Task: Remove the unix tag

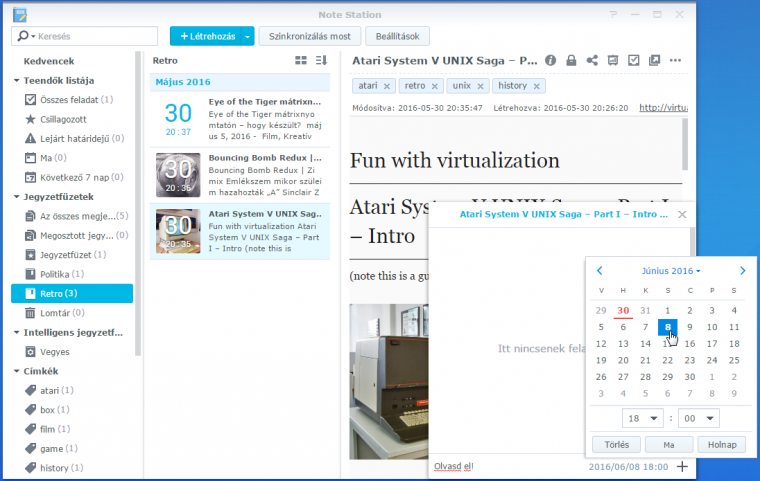Action: tap(480, 86)
